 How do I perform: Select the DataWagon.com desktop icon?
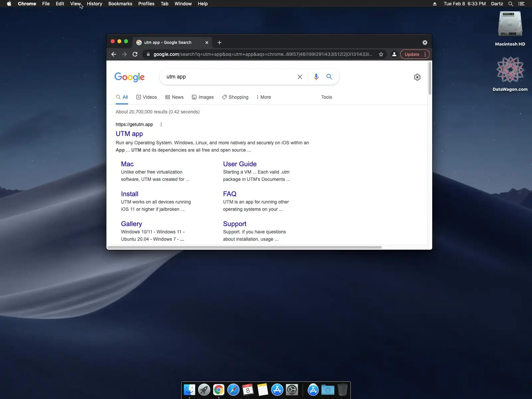510,74
